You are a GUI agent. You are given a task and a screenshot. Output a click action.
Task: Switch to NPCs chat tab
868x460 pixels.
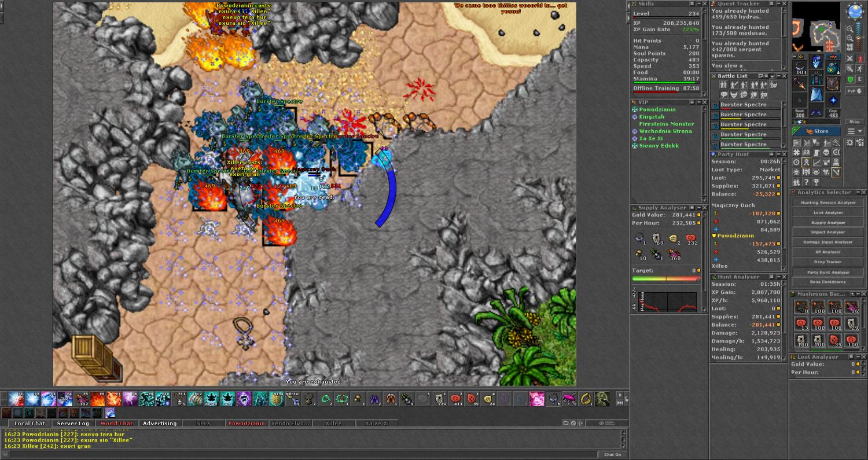coord(203,424)
